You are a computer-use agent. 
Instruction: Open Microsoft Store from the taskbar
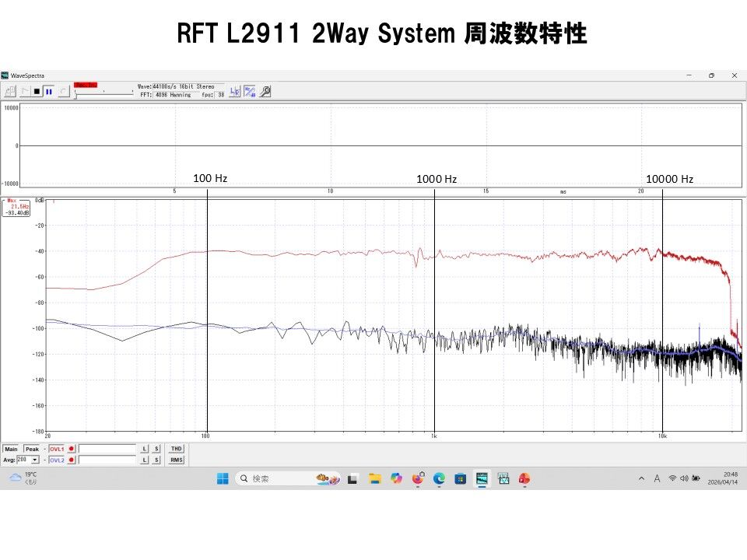coord(460,478)
